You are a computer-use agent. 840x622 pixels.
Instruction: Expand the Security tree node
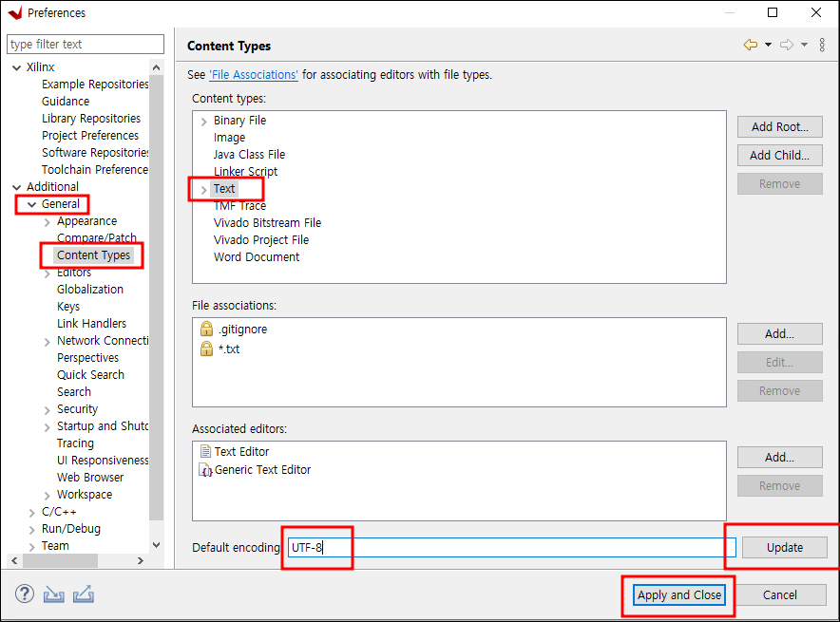coord(48,410)
